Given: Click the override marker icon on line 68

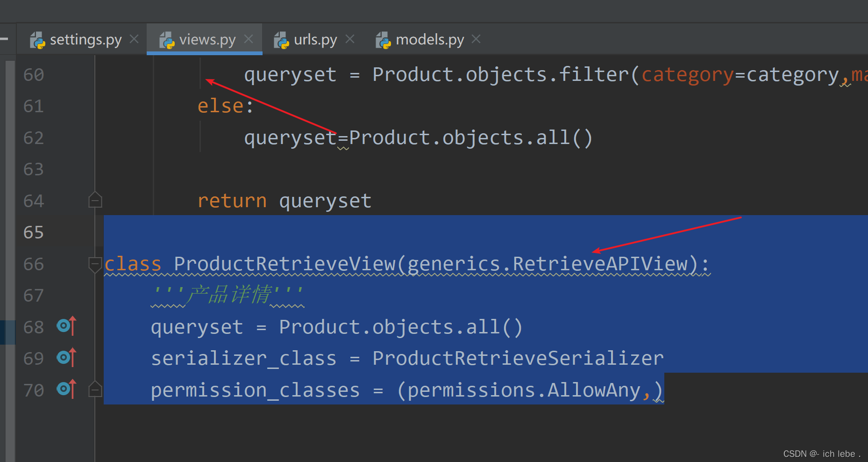Looking at the screenshot, I should (x=66, y=326).
